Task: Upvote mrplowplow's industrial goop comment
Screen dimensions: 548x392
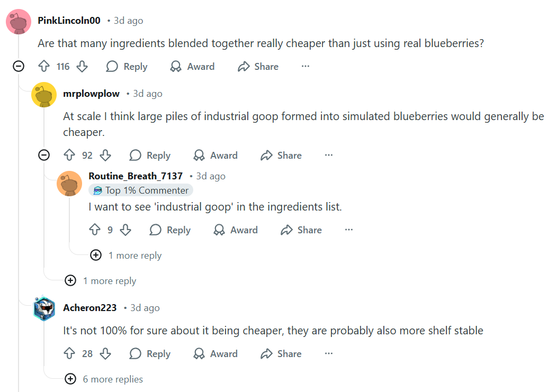Action: coord(69,156)
